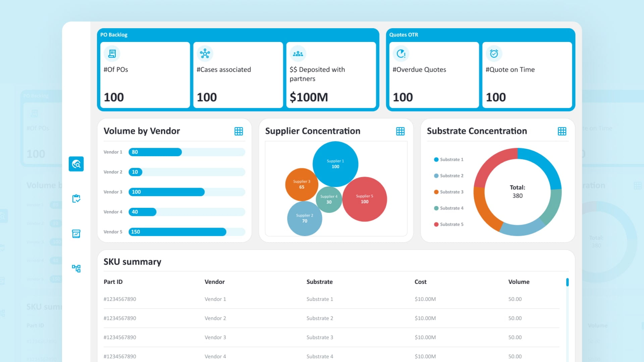644x362 pixels.
Task: Show Volume by Vendor table view
Action: [238, 131]
